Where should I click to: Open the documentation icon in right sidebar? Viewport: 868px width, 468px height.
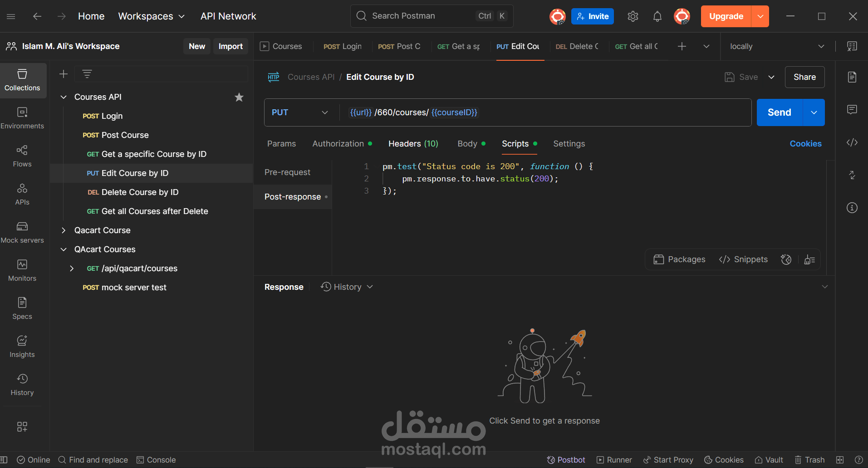(x=852, y=77)
